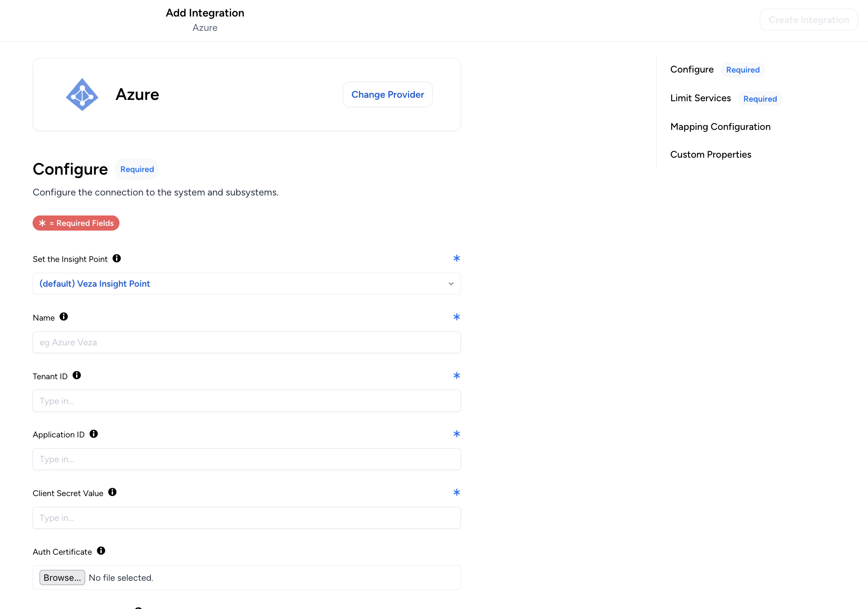This screenshot has height=609, width=868.
Task: Click the Required tag beside sidebar Configure
Action: tap(743, 70)
